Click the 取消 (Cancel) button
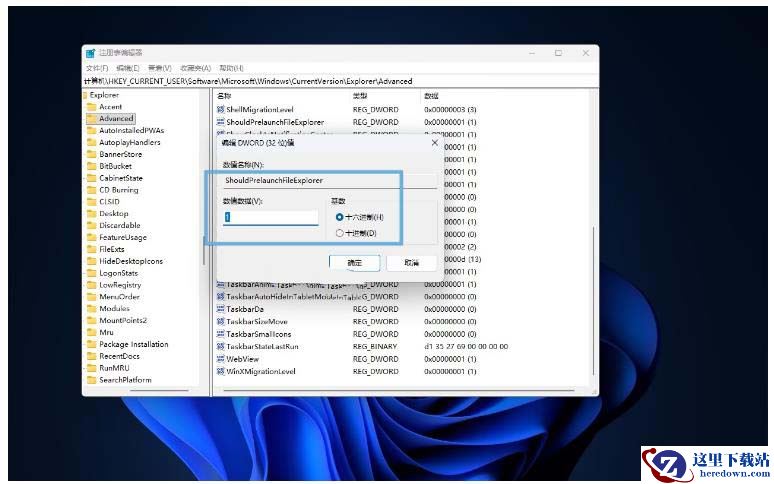Image resolution: width=774 pixels, height=484 pixels. point(411,262)
